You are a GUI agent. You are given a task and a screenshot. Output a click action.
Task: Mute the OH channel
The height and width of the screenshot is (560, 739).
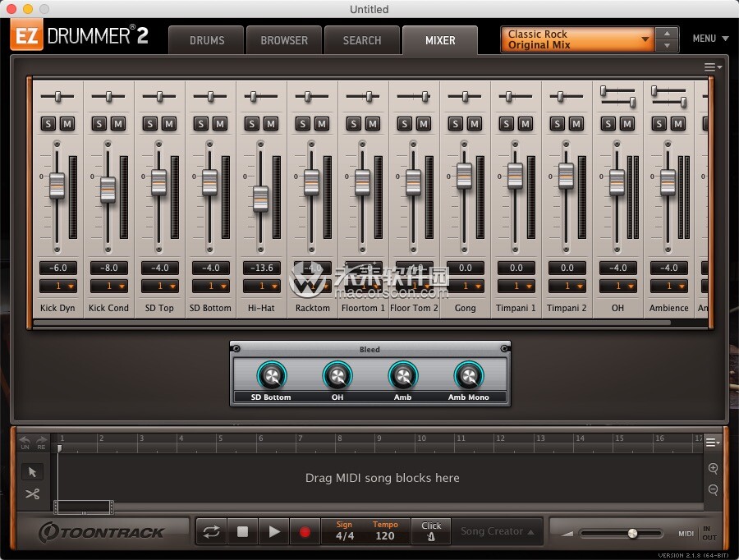tap(627, 124)
